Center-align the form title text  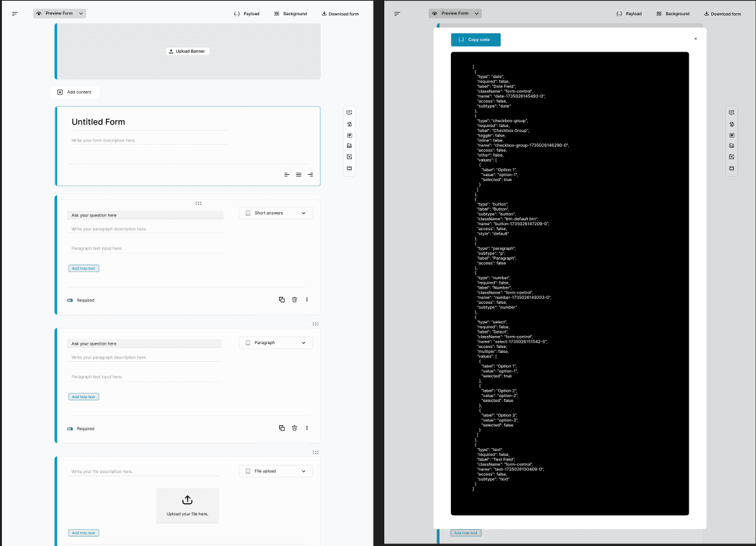298,175
